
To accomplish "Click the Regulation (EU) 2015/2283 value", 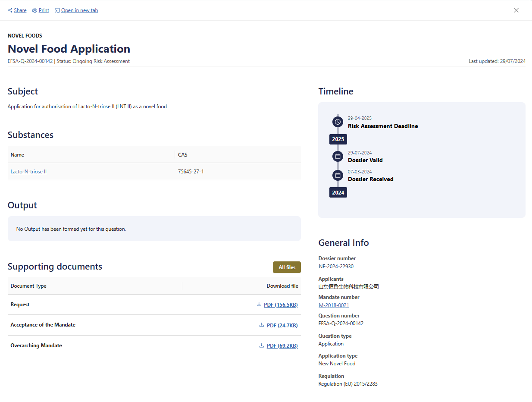I will pos(348,384).
